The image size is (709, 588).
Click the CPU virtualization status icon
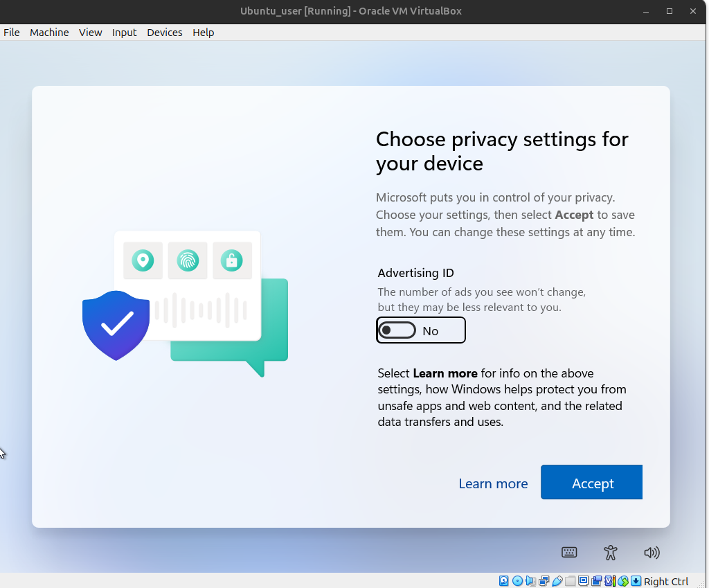point(609,581)
